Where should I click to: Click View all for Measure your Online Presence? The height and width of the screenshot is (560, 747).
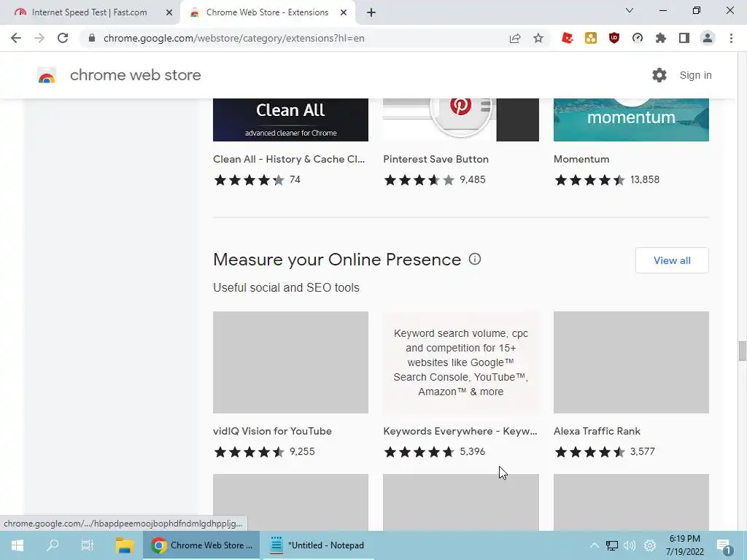(x=672, y=260)
